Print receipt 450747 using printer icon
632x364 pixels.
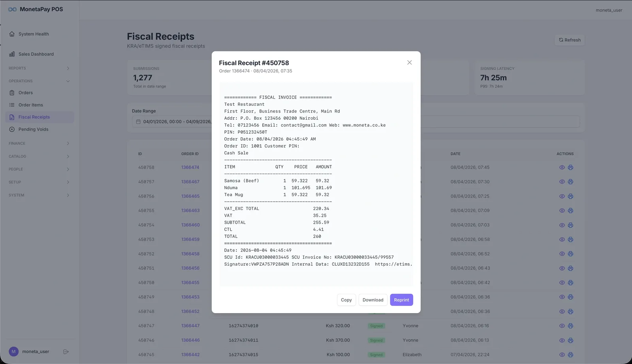[570, 326]
